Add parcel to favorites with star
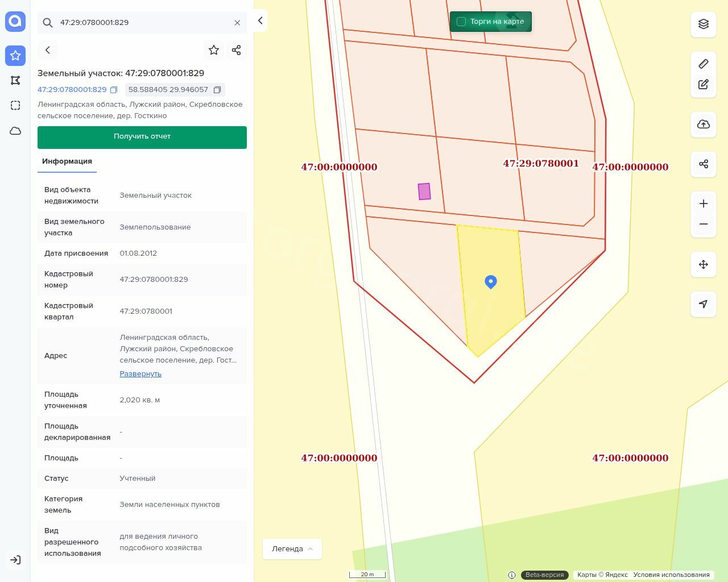728x582 pixels. click(214, 50)
